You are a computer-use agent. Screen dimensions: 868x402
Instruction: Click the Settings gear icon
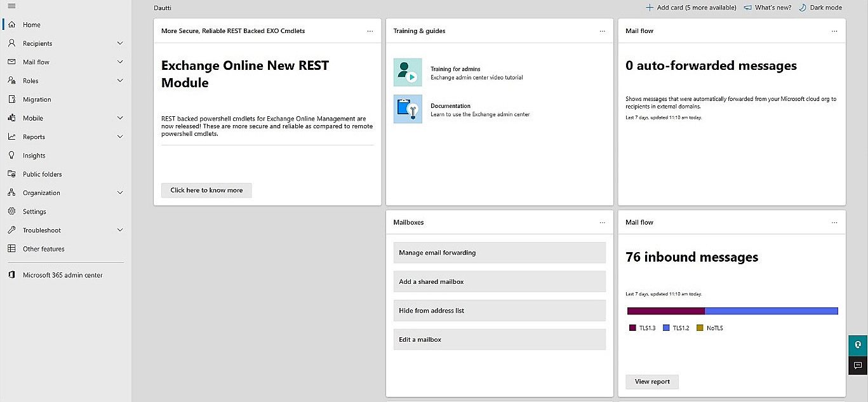point(11,211)
